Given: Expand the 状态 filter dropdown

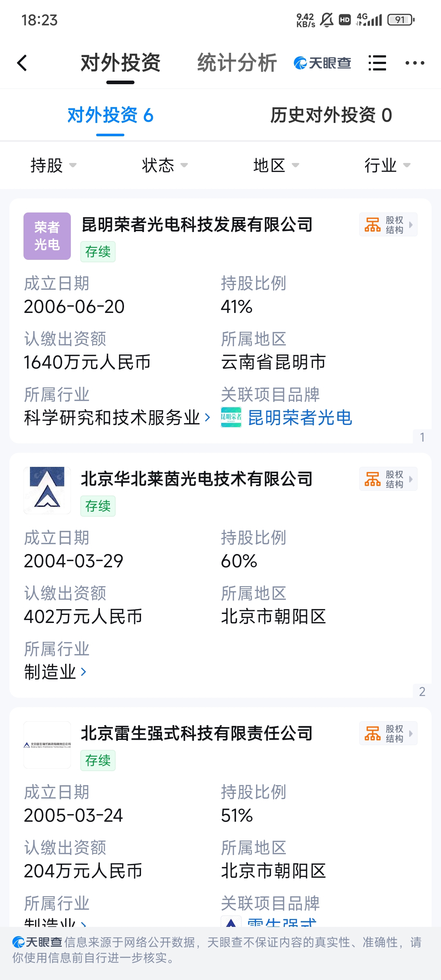Looking at the screenshot, I should click(165, 165).
